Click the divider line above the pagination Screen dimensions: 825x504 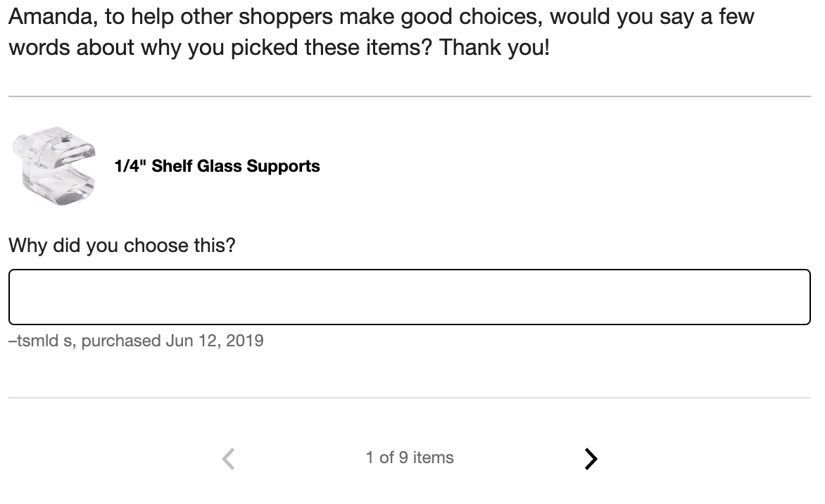point(409,398)
